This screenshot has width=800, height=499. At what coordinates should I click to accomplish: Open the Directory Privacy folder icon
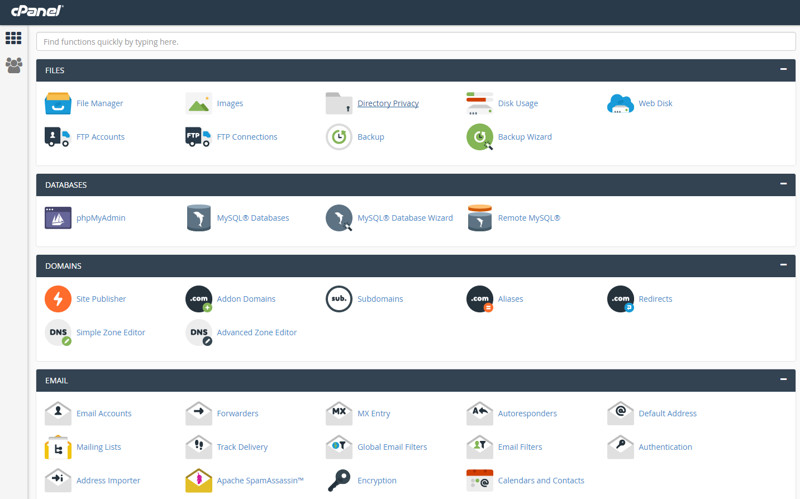339,103
